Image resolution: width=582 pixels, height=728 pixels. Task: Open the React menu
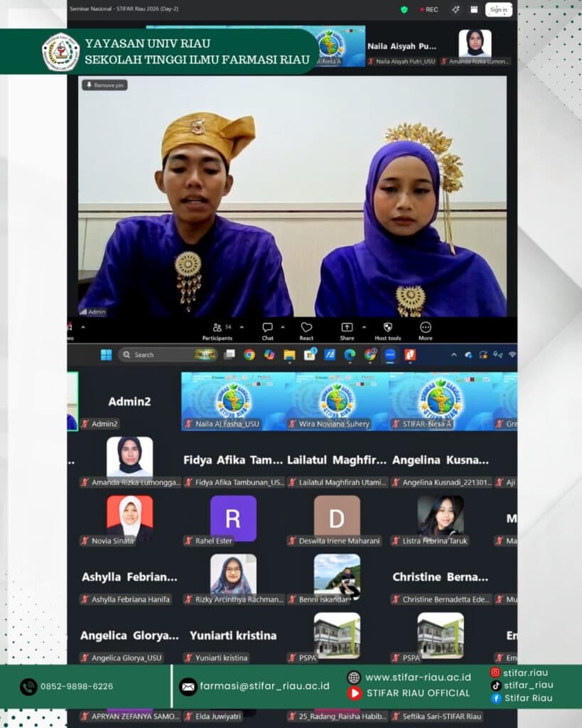point(306,331)
